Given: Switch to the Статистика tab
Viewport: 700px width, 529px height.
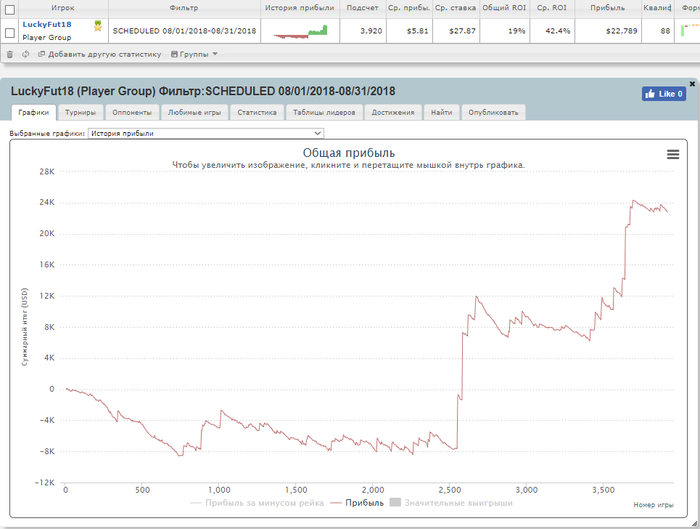Looking at the screenshot, I should [257, 112].
